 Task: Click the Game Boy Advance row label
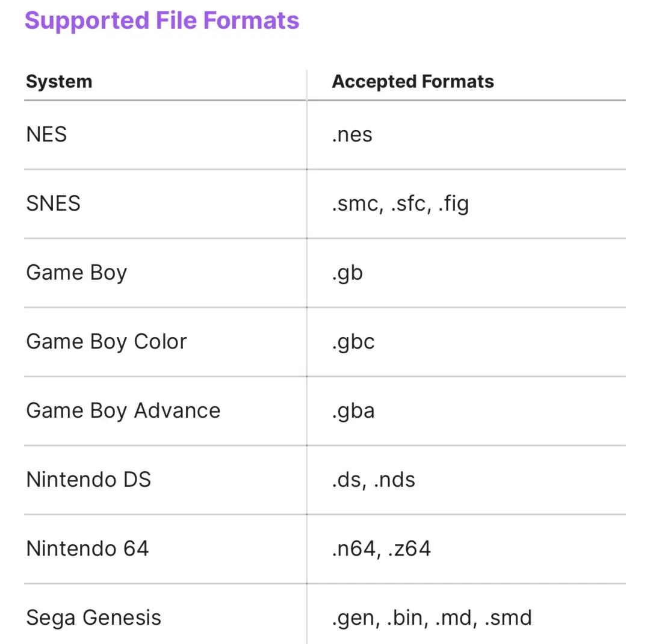tap(123, 411)
